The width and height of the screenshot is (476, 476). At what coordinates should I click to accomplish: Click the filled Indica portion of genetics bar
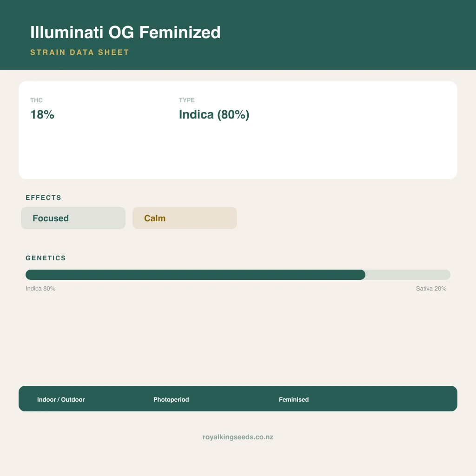195,275
